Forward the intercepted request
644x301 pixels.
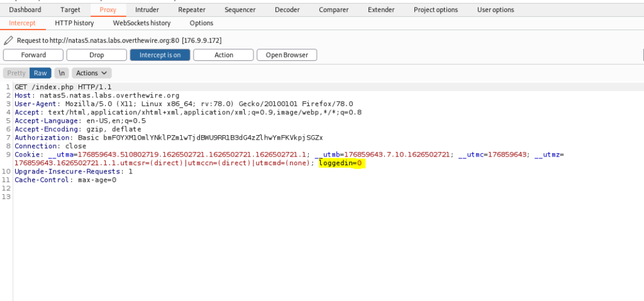(x=33, y=55)
